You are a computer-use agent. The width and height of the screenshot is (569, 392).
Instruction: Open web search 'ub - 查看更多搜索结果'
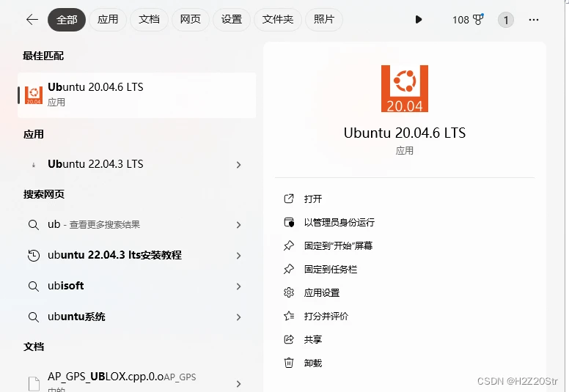pos(137,224)
